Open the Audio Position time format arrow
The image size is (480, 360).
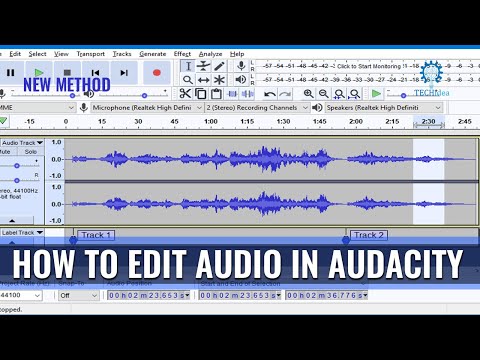187,295
